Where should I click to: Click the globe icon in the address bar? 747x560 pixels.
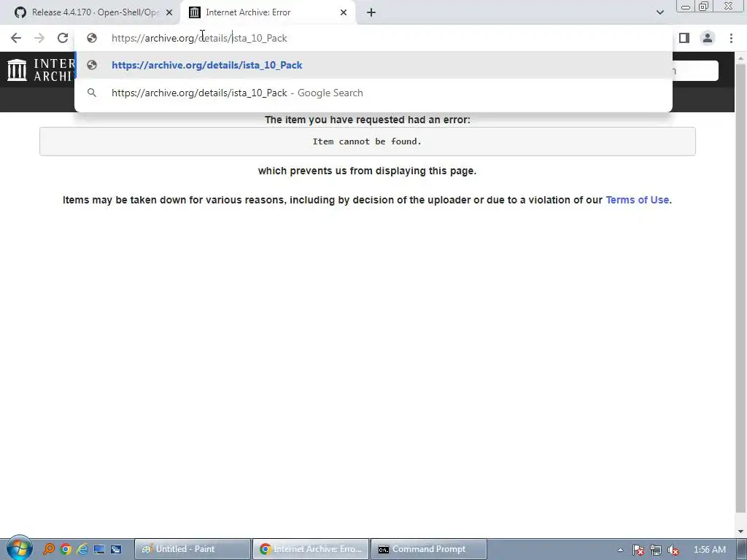92,38
